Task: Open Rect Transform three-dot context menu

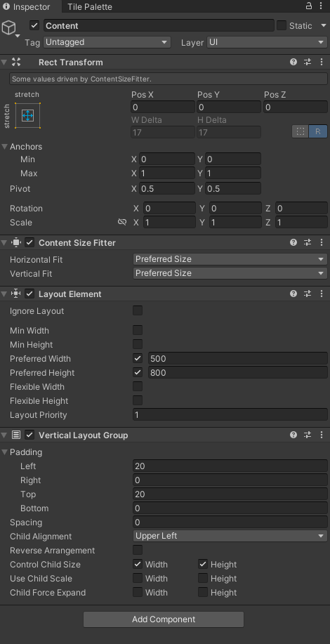Action: pos(322,62)
